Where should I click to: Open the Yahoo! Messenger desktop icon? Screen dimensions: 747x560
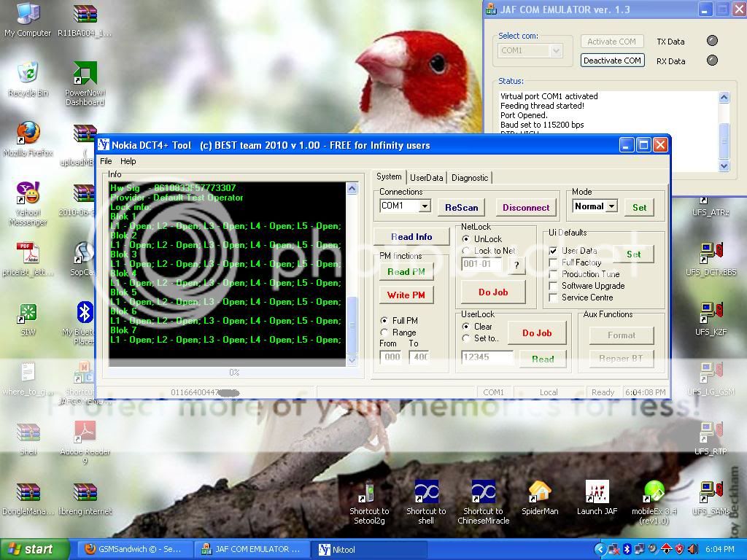pyautogui.click(x=28, y=193)
